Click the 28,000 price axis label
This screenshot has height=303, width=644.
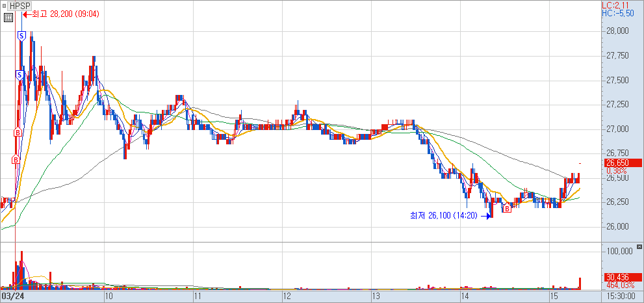617,31
